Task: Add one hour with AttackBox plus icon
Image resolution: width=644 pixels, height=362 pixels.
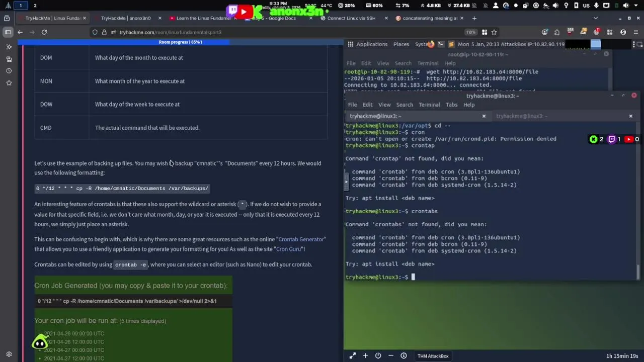Action: pos(365,356)
